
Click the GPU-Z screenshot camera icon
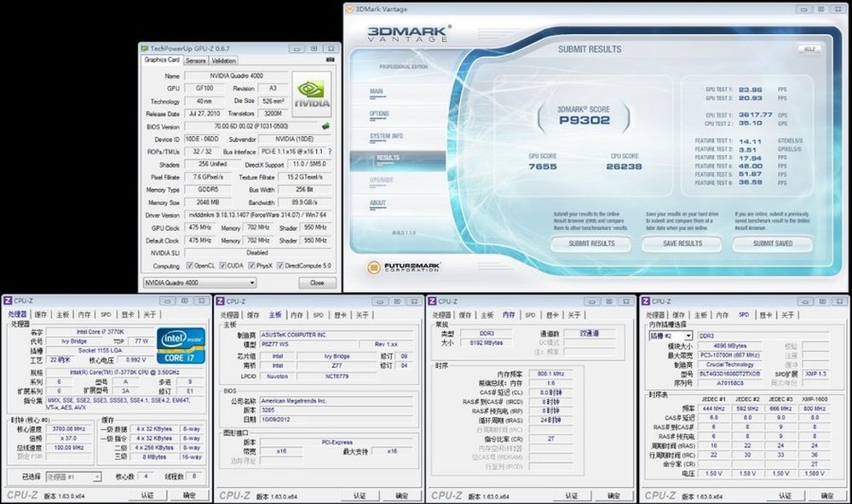tap(330, 60)
